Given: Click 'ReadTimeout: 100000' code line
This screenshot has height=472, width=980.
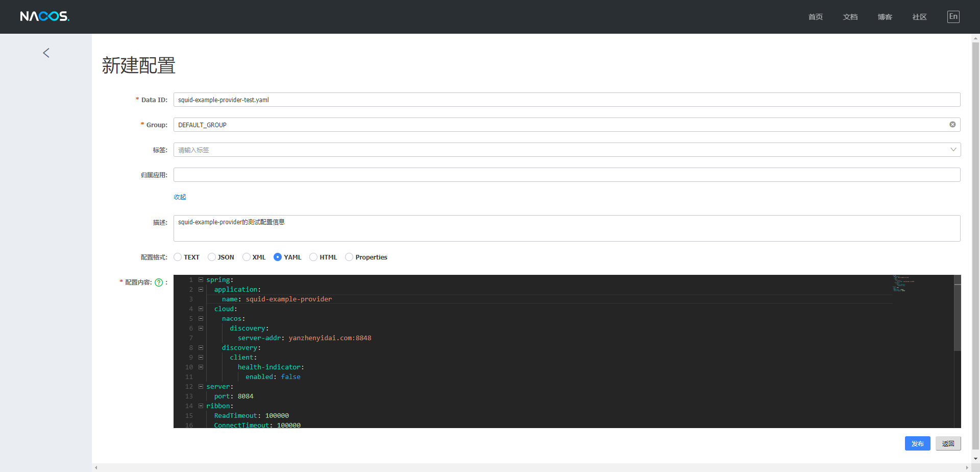Looking at the screenshot, I should pyautogui.click(x=251, y=416).
